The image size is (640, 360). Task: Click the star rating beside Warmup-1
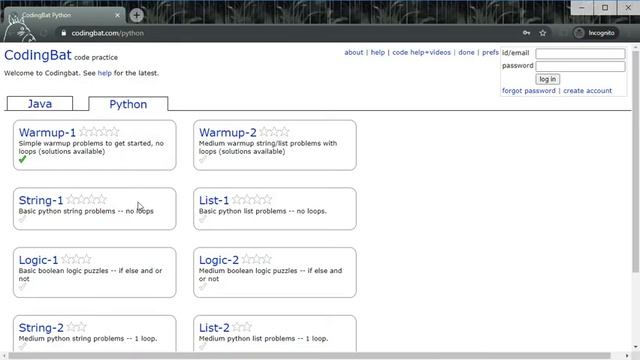(x=99, y=131)
